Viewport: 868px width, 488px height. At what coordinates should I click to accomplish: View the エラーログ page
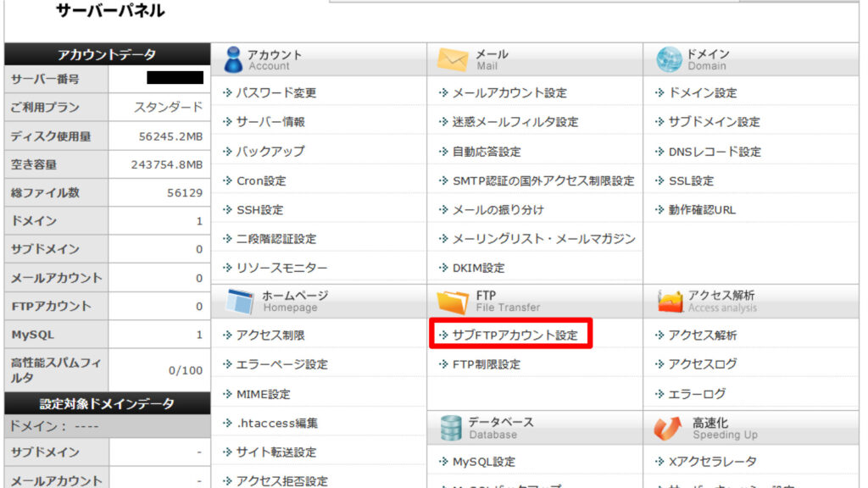[x=697, y=394]
